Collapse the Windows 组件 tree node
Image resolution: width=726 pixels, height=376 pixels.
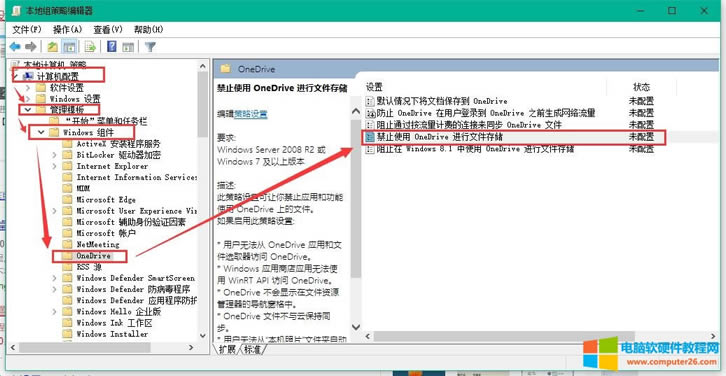click(x=42, y=132)
